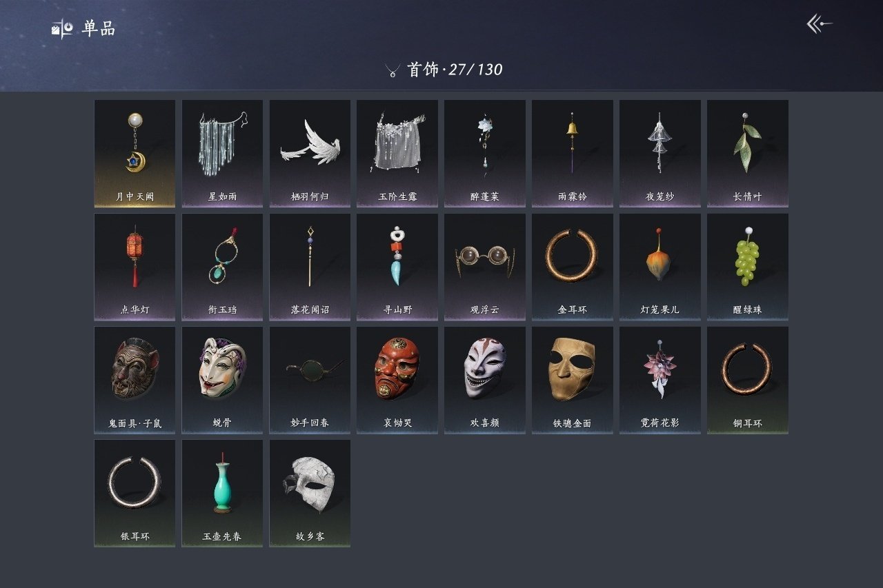Select the 星如雨 tassel accessory
Screen dimensions: 883x588
[222, 154]
